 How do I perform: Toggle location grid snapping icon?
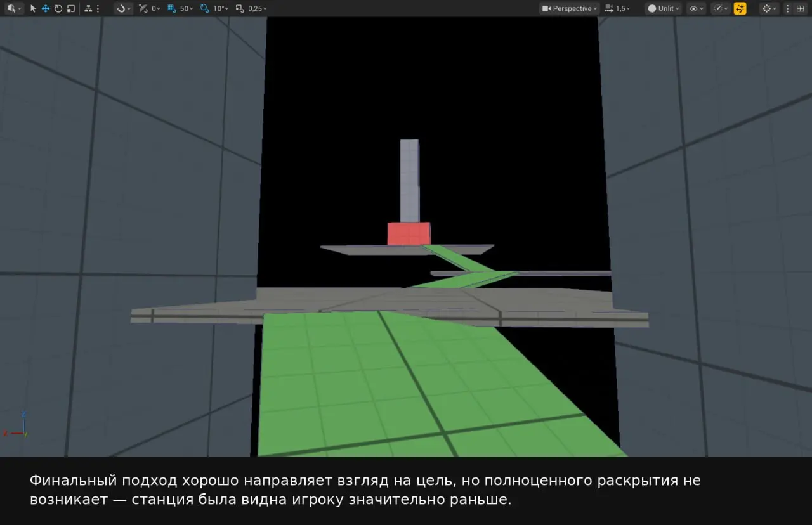[x=171, y=8]
